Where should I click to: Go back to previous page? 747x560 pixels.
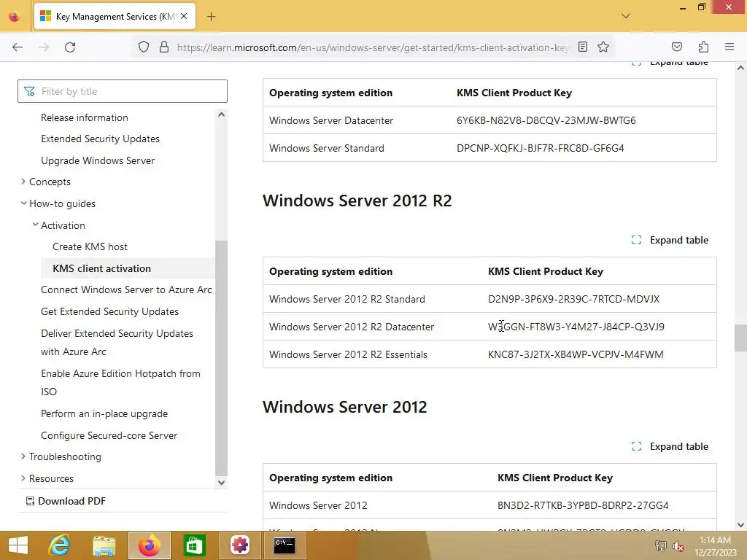tap(18, 47)
